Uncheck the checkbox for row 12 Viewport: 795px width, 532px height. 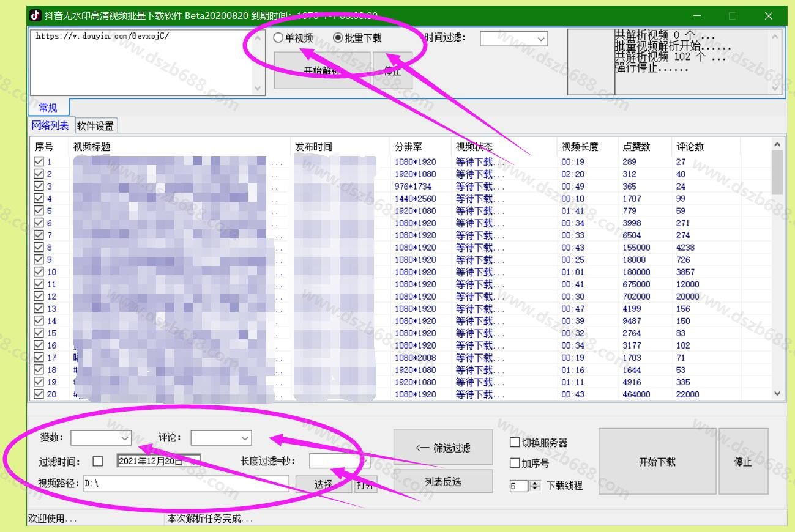(x=39, y=297)
